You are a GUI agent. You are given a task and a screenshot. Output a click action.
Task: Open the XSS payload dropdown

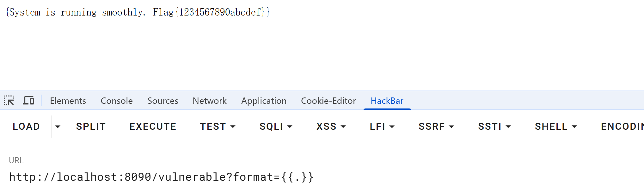(331, 127)
